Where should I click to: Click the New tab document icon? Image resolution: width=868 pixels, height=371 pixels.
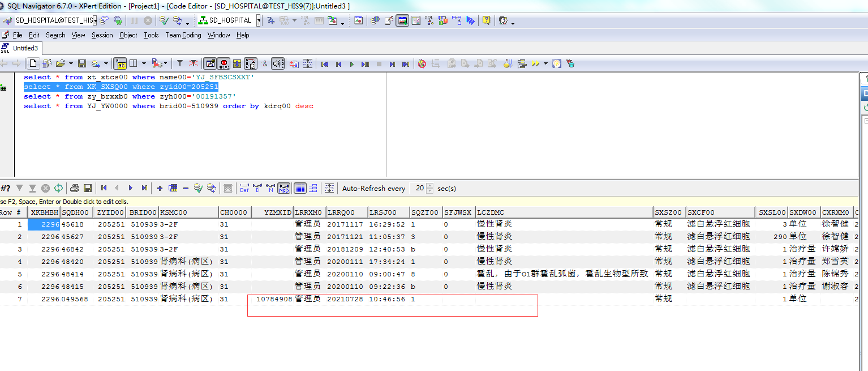tap(33, 63)
